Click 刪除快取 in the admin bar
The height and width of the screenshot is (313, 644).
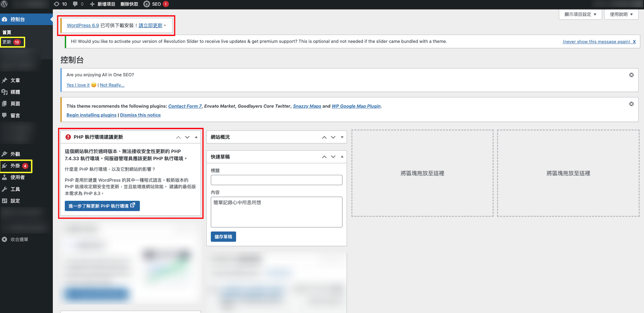pos(129,4)
